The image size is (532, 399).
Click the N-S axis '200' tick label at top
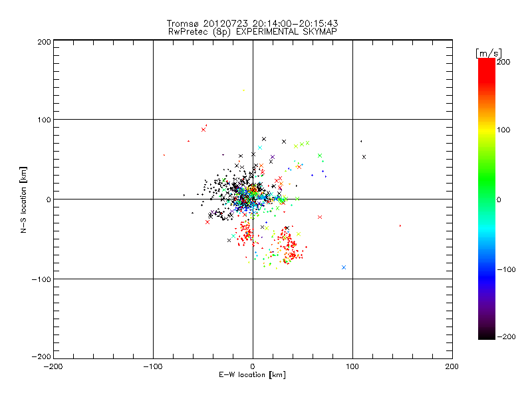point(44,43)
